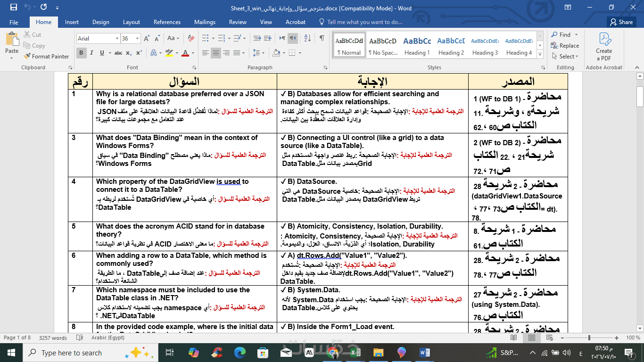Click red font color button
The image size is (644, 362).
click(185, 53)
